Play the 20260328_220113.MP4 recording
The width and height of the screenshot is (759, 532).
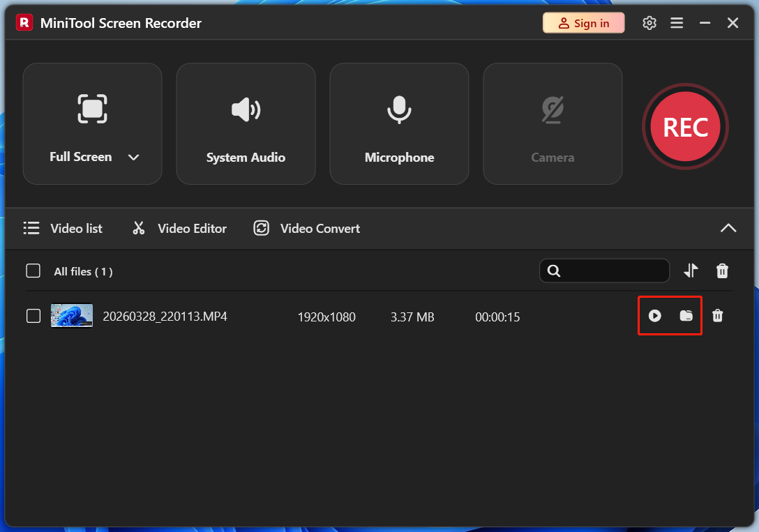pos(654,316)
